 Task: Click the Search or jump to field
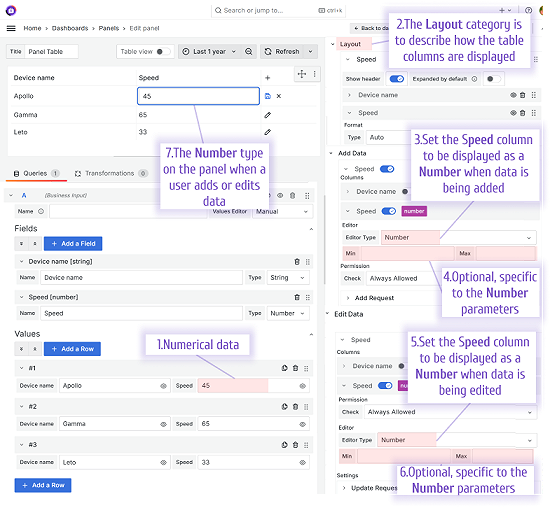click(x=279, y=11)
